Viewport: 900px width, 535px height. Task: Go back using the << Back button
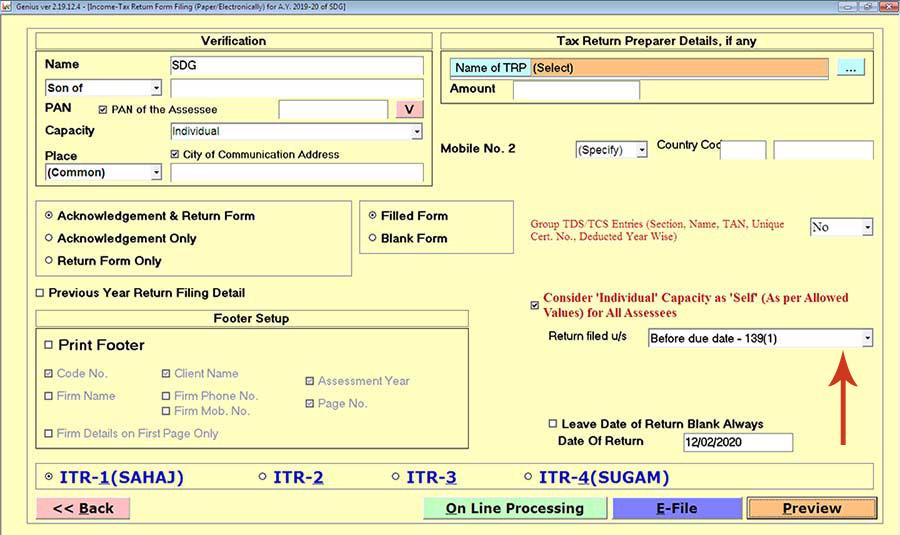(83, 508)
